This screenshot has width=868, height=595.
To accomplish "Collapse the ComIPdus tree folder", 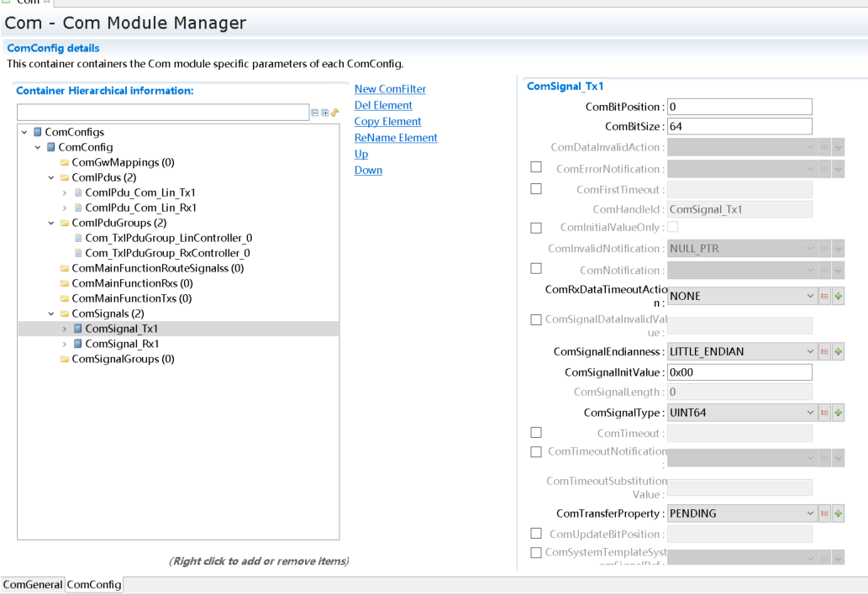I will (51, 178).
